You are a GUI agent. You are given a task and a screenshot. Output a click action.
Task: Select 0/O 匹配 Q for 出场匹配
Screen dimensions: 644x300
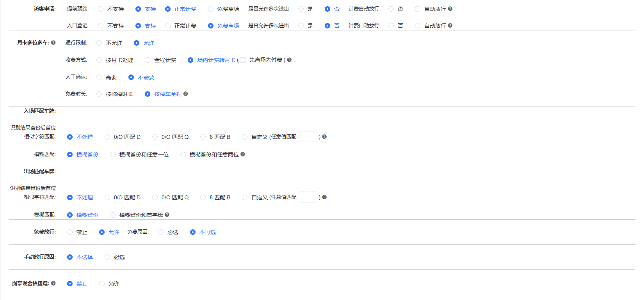pyautogui.click(x=155, y=197)
